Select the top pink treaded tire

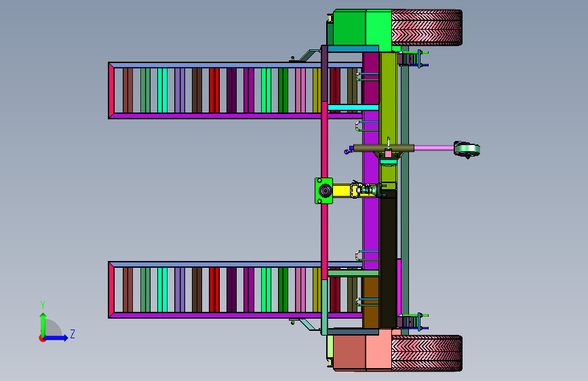pyautogui.click(x=427, y=28)
